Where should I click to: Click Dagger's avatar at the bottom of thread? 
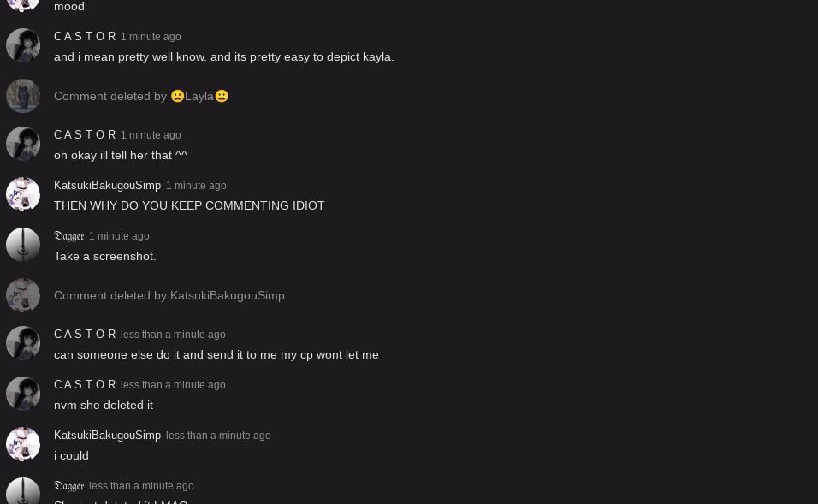[x=23, y=491]
